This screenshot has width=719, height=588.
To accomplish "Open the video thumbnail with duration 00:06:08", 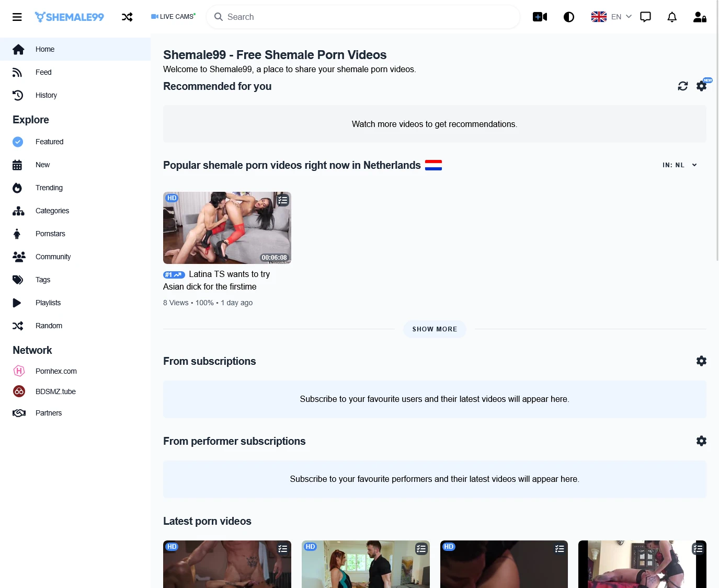I will click(x=227, y=228).
